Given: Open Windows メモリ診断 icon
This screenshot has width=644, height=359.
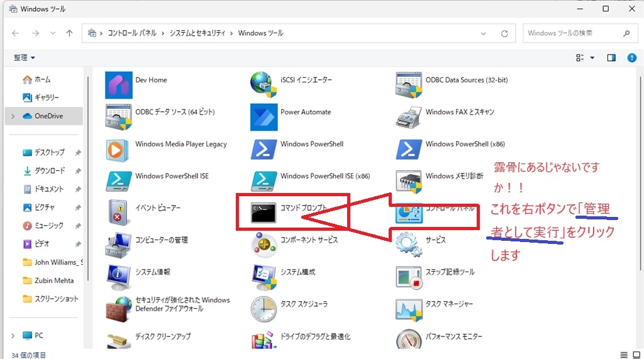Looking at the screenshot, I should [409, 181].
